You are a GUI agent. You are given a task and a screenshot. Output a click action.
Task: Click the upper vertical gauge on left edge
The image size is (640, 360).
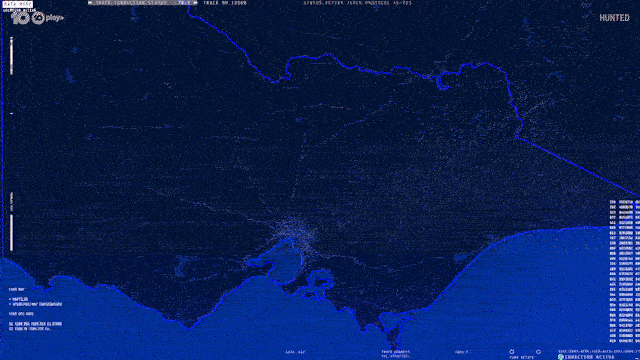coord(11,55)
